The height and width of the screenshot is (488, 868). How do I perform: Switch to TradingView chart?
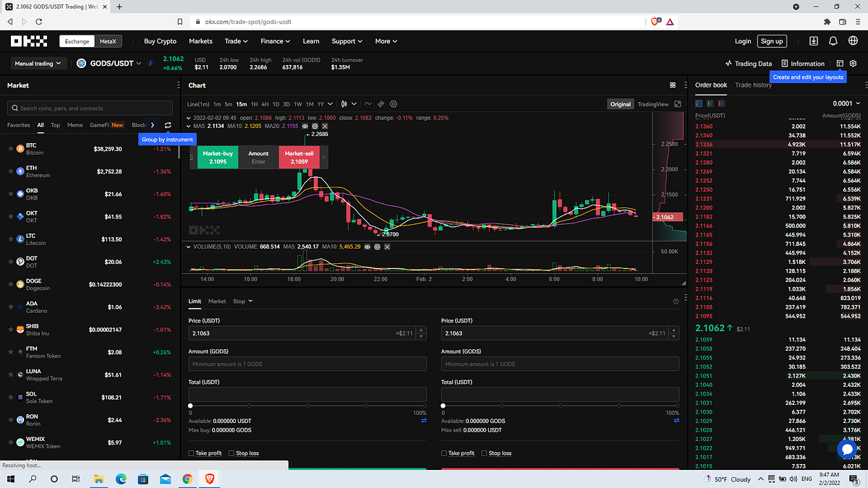tap(653, 104)
